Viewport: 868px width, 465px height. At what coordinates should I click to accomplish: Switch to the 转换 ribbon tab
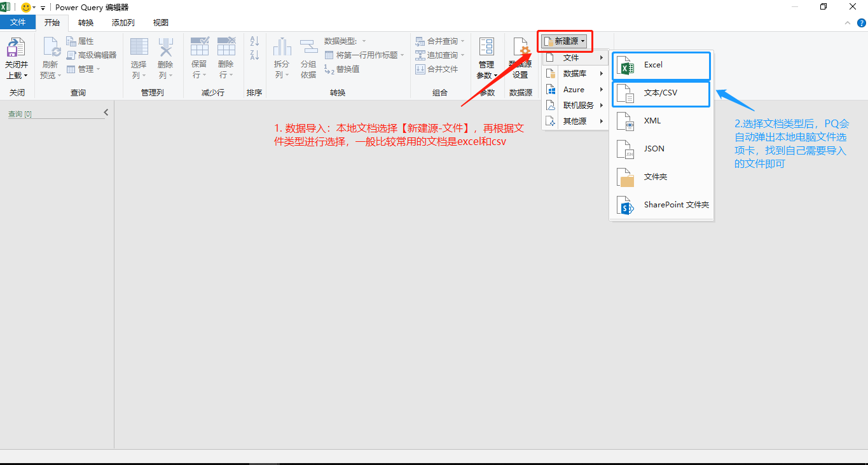(x=85, y=22)
